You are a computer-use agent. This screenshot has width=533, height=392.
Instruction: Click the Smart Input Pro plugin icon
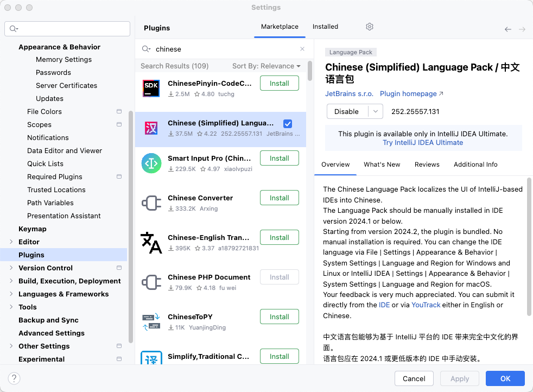(151, 163)
